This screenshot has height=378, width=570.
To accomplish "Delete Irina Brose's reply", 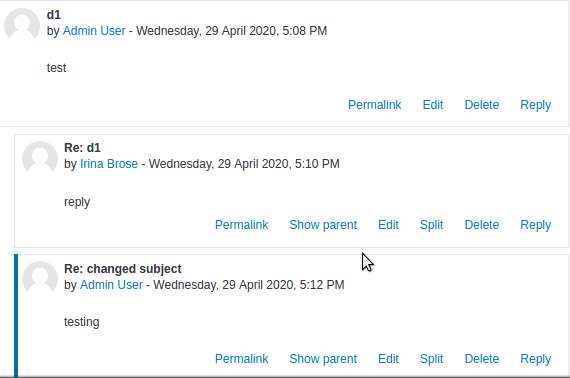I will point(482,225).
